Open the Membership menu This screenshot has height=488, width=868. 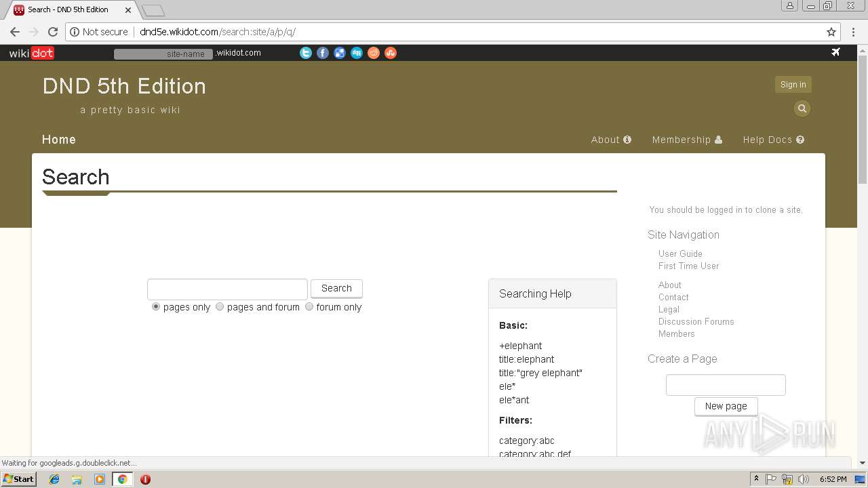pyautogui.click(x=687, y=140)
